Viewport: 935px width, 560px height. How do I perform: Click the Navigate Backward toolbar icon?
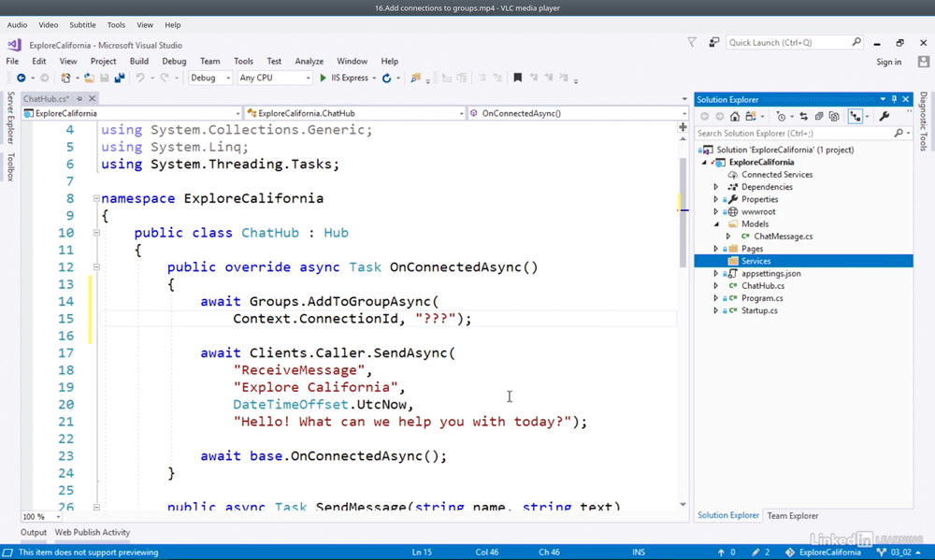pyautogui.click(x=21, y=79)
